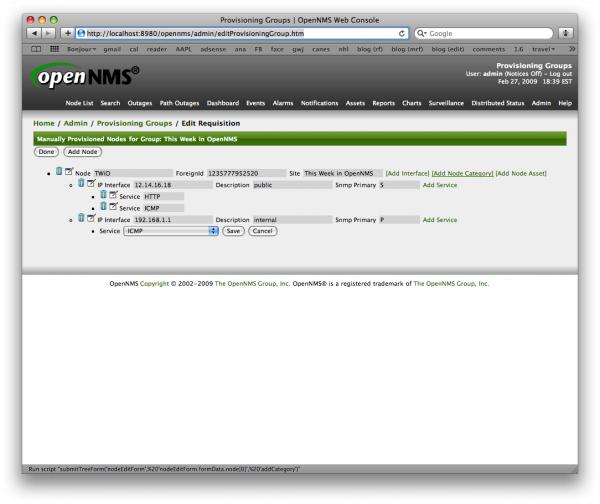Show more bookmarks with double chevron
600x504 pixels.
(x=572, y=49)
